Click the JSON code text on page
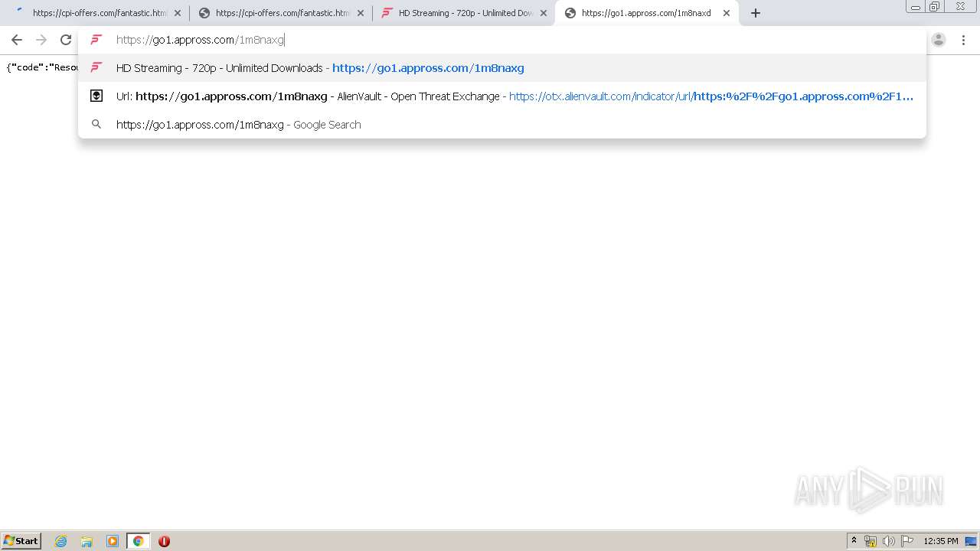The height and width of the screenshot is (551, 980). (x=41, y=67)
